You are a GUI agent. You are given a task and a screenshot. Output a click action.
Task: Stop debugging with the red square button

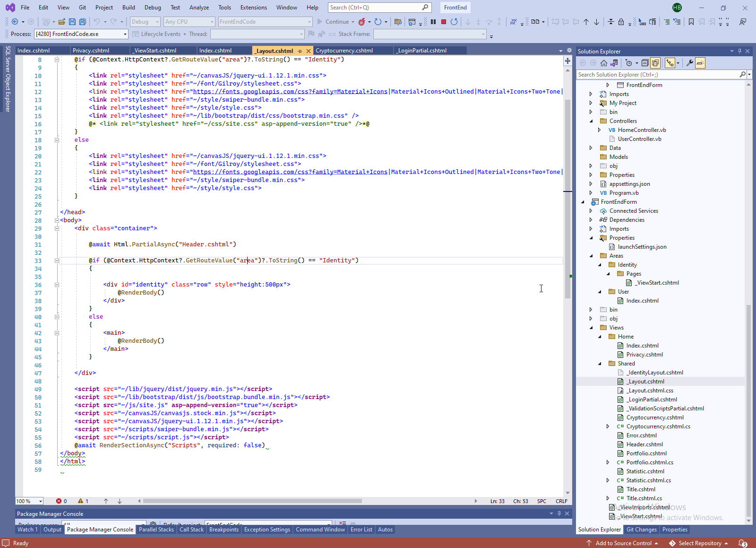[x=443, y=22]
